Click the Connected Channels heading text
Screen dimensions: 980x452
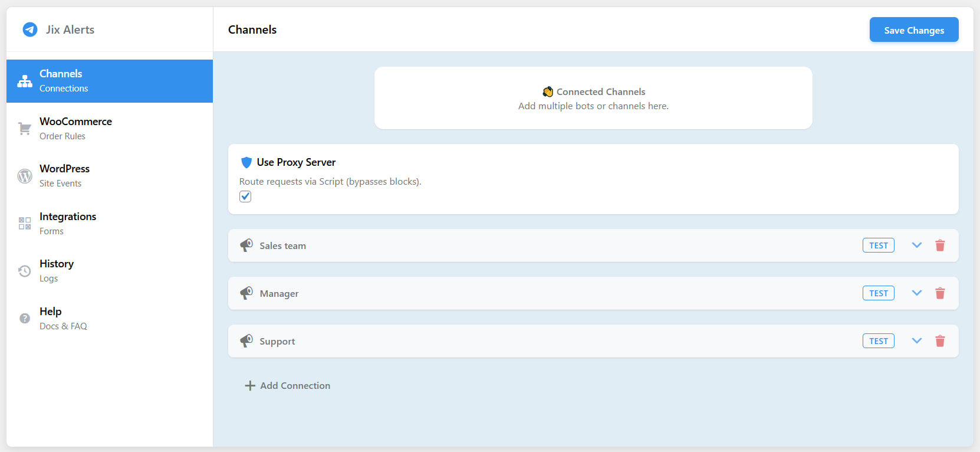click(601, 91)
